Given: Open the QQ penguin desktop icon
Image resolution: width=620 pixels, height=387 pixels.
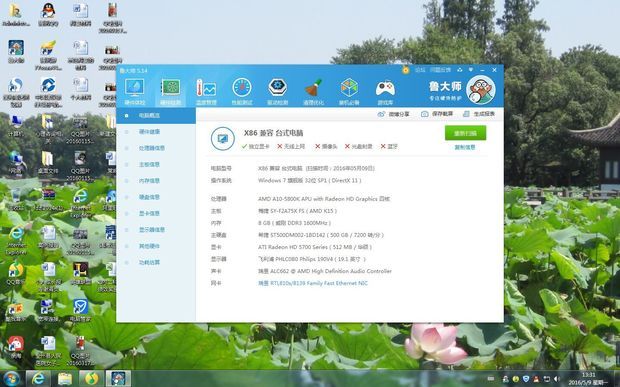Looking at the screenshot, I should tap(48, 14).
